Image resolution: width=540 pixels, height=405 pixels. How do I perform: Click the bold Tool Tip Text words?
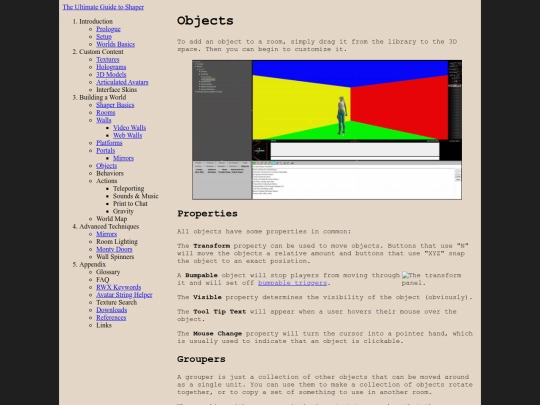[x=220, y=311]
